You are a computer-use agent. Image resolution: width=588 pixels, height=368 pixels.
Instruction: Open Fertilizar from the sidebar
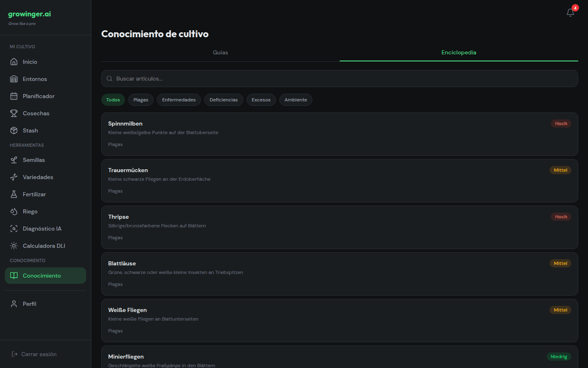tap(45, 194)
